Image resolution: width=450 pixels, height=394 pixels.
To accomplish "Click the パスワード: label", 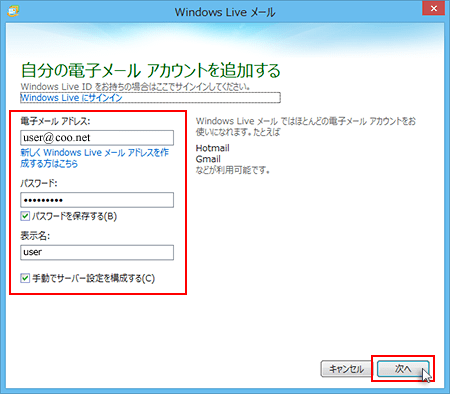I will point(39,183).
